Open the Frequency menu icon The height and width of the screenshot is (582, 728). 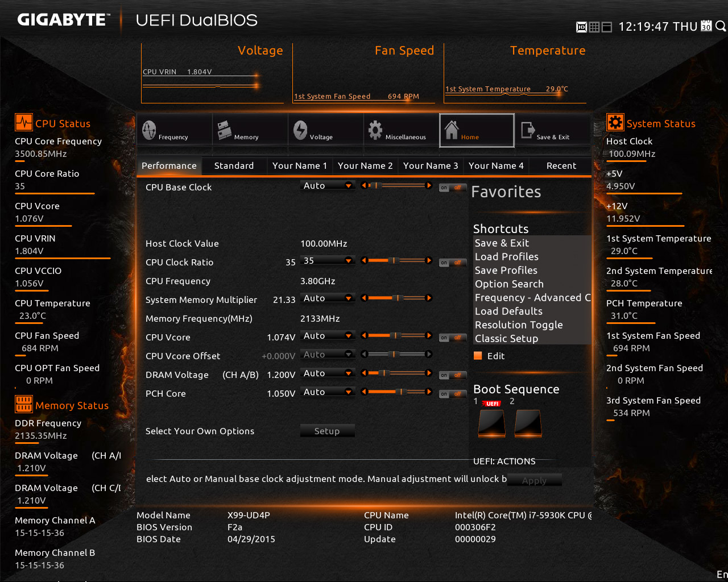click(x=149, y=130)
